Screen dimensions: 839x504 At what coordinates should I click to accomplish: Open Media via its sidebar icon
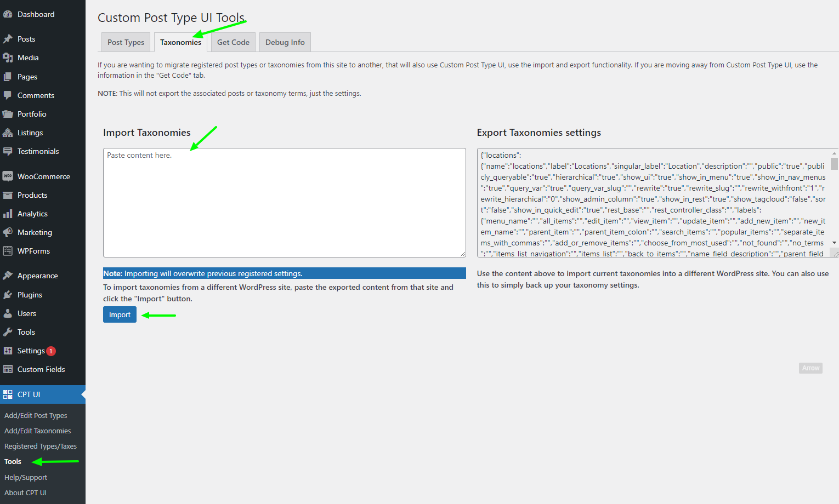(x=8, y=58)
